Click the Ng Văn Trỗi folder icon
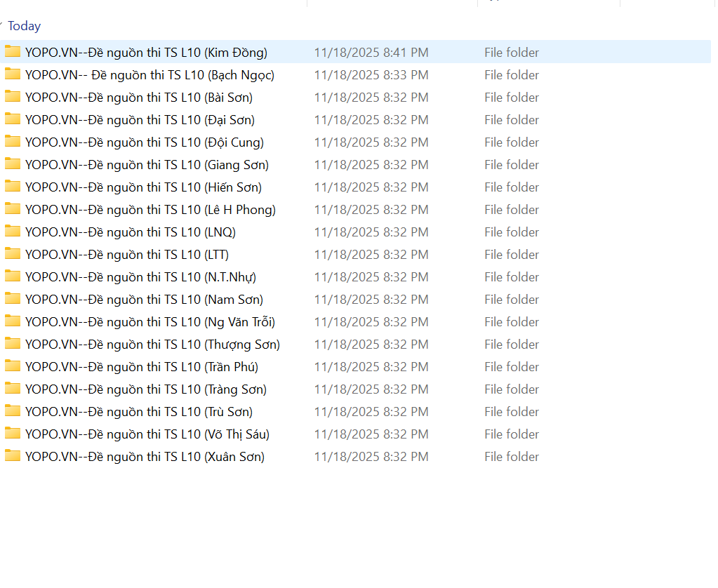718x588 pixels. [x=13, y=321]
